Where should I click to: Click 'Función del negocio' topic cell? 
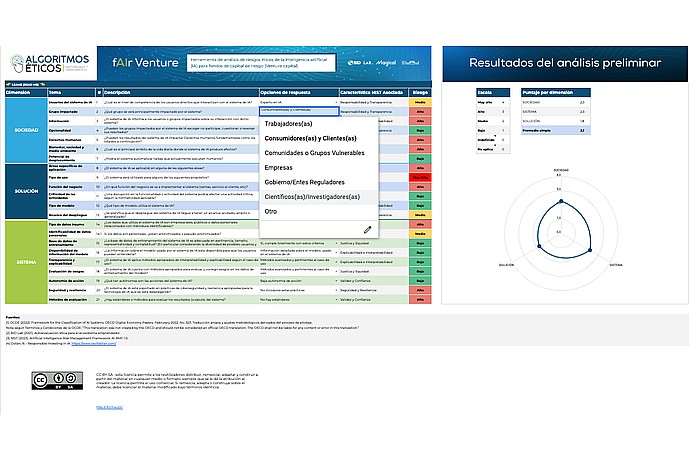click(71, 187)
